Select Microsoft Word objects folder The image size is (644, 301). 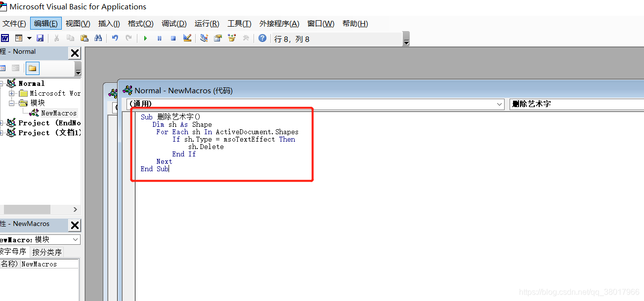tap(55, 93)
